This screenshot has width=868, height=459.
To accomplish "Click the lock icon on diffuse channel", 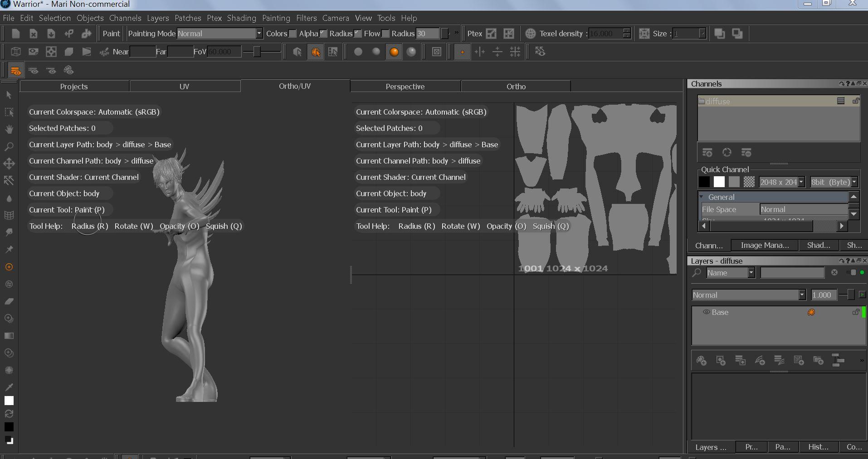I will 855,101.
